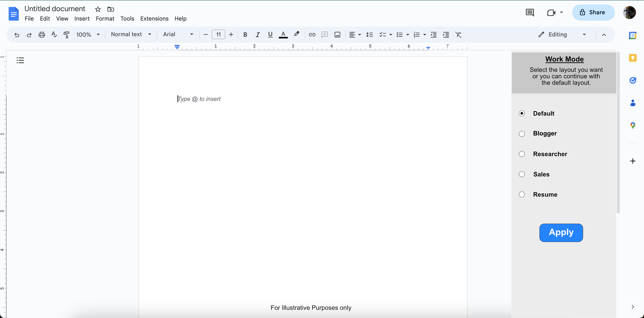Open the Google Docs home logo
Viewport: 644px width, 318px height.
(x=14, y=14)
